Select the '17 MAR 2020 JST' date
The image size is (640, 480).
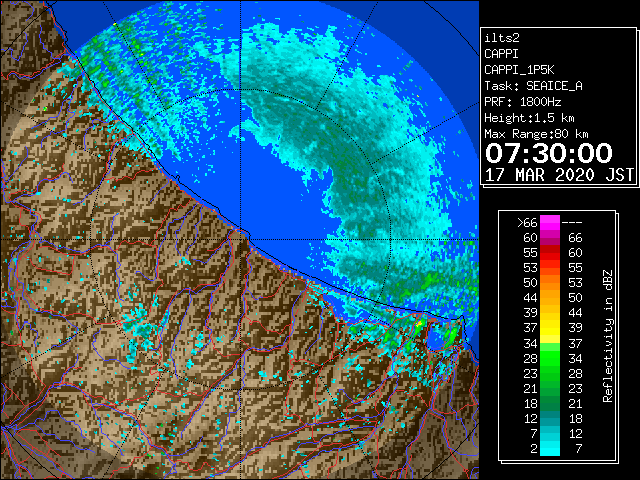[559, 175]
